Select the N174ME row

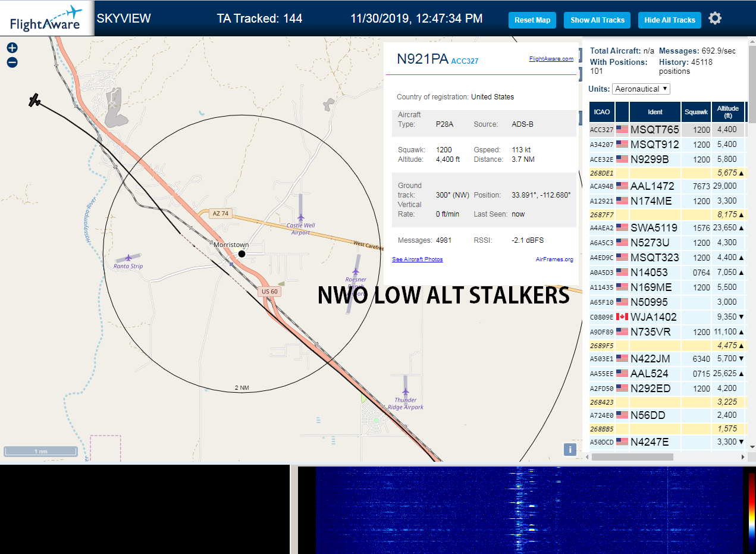click(668, 201)
